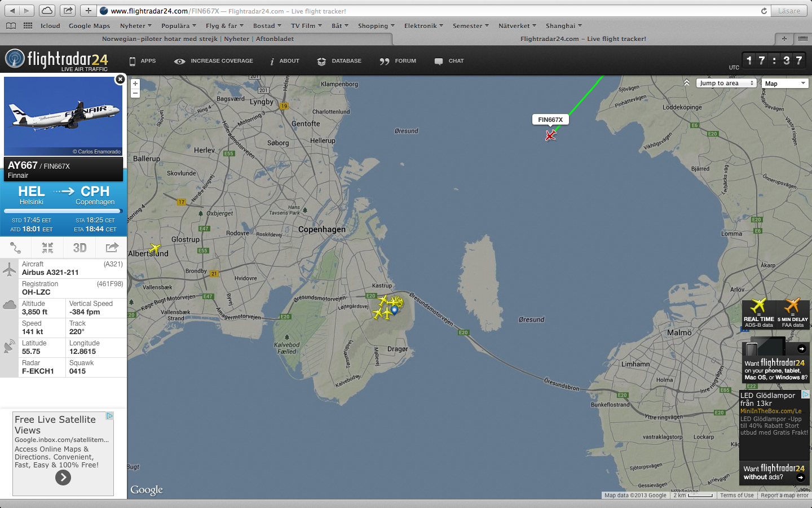812x508 pixels.
Task: Open DATABASE nav item
Action: point(339,61)
